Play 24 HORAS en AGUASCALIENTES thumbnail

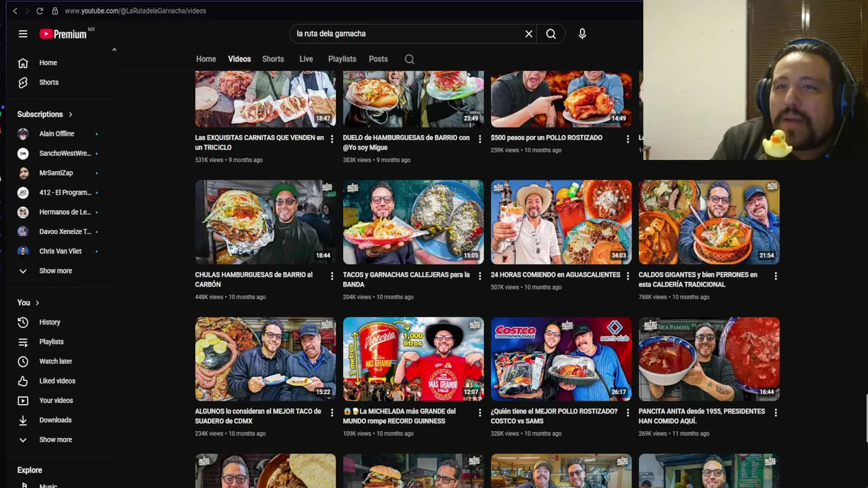(x=561, y=222)
